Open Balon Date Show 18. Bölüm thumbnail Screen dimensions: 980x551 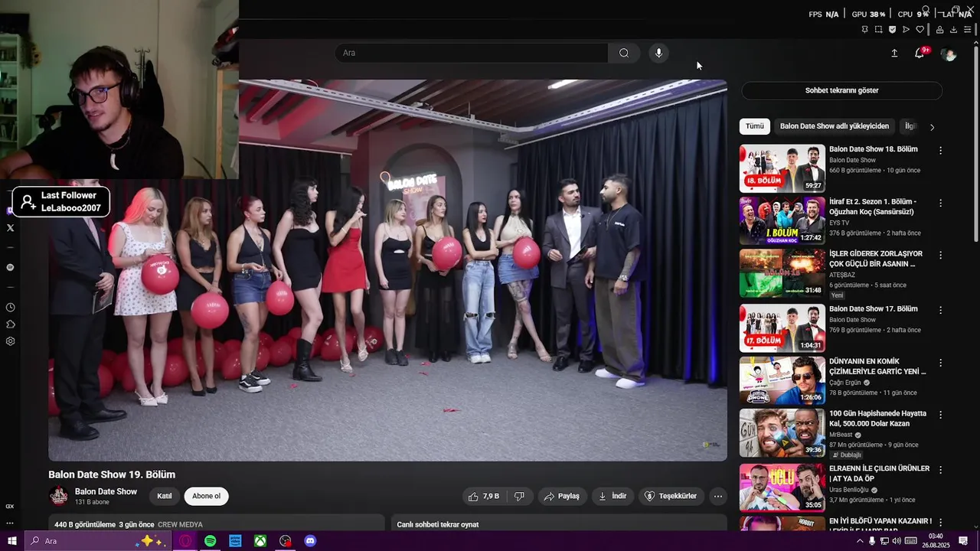pos(782,168)
